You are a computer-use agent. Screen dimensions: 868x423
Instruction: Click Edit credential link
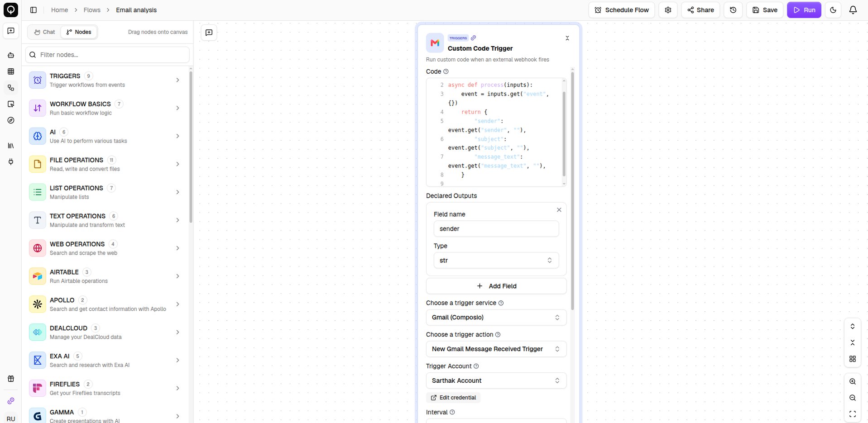[x=453, y=398]
